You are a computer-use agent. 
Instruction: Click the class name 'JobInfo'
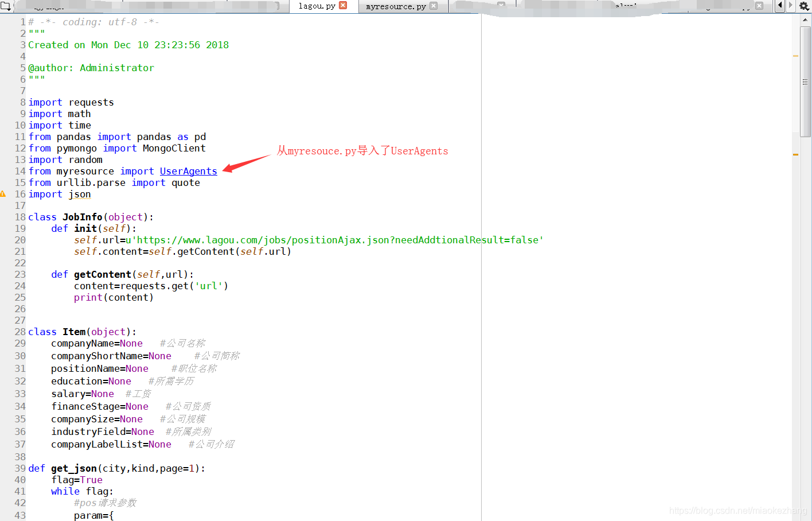(x=82, y=217)
